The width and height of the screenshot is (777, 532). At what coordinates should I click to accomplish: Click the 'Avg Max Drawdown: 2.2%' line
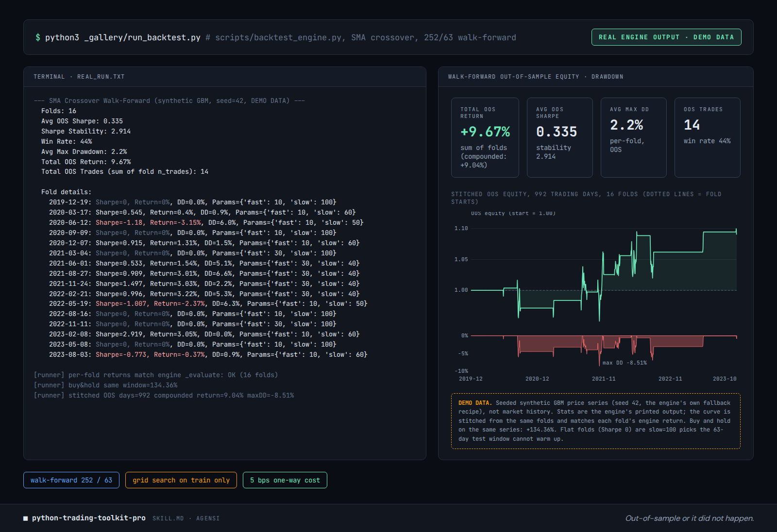tap(84, 152)
